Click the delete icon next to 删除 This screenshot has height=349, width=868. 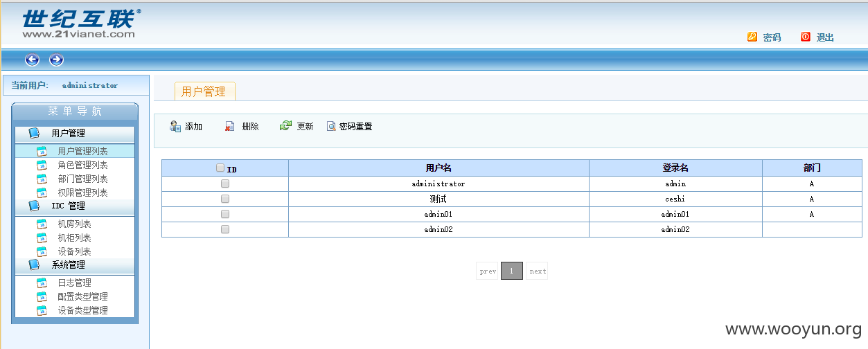tap(230, 126)
